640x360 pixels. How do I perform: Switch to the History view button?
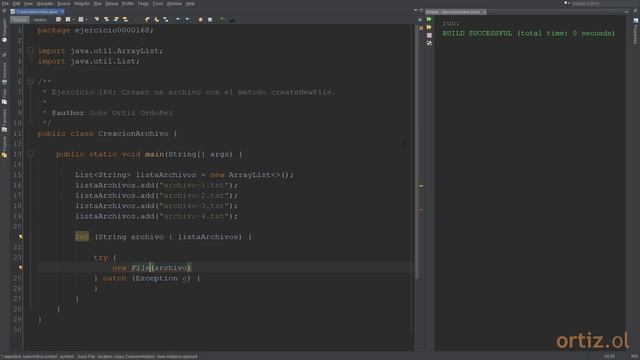40,20
